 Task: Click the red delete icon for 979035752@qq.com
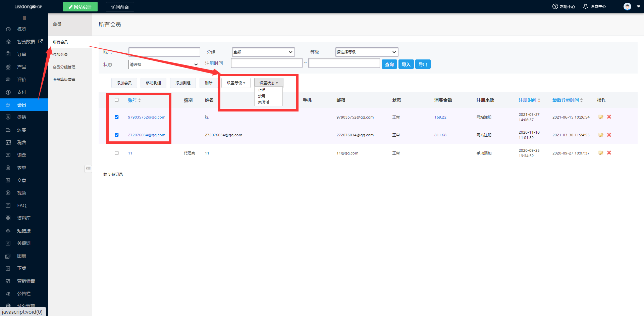tap(609, 117)
